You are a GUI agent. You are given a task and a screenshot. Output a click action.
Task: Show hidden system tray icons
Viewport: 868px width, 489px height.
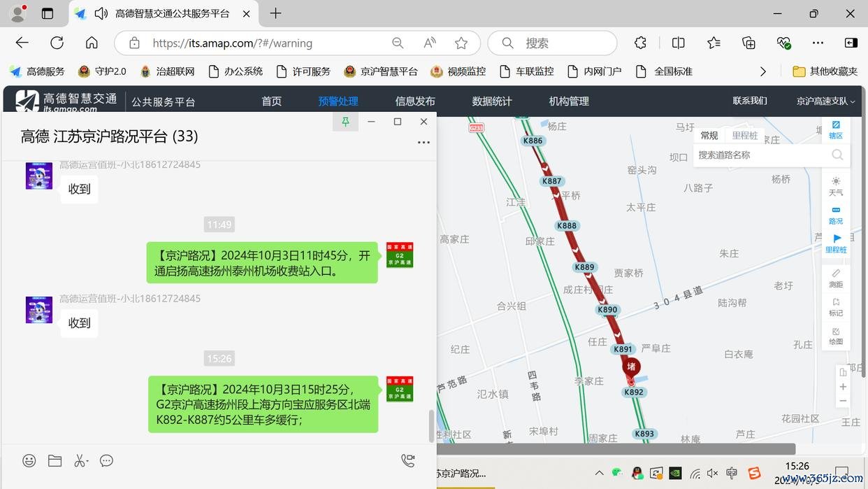pos(599,473)
